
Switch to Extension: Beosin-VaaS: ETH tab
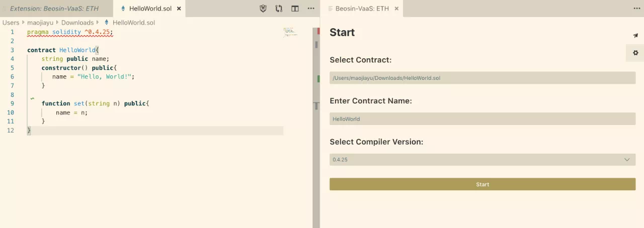tap(54, 9)
